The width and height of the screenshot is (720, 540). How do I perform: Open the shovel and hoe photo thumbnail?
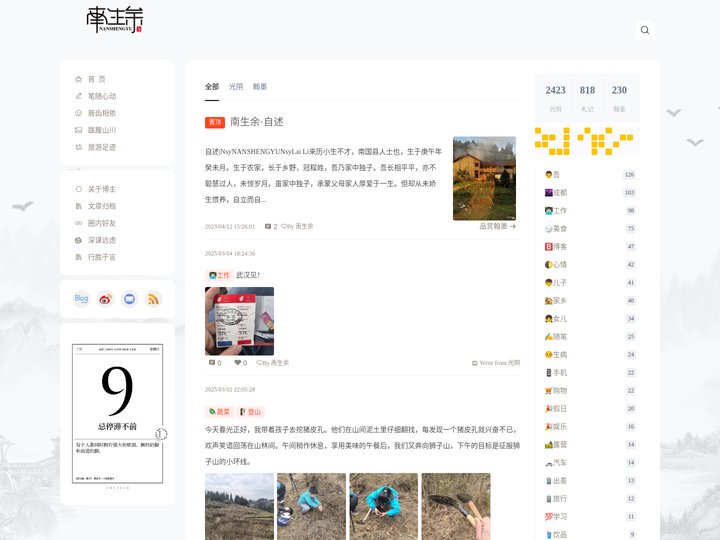pyautogui.click(x=456, y=506)
